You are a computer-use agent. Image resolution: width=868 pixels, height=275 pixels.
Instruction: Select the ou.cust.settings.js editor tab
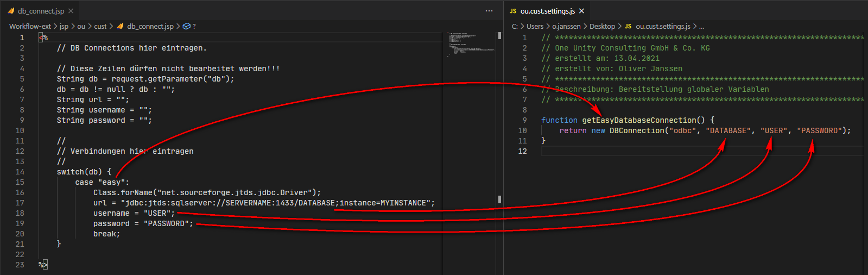tap(547, 11)
